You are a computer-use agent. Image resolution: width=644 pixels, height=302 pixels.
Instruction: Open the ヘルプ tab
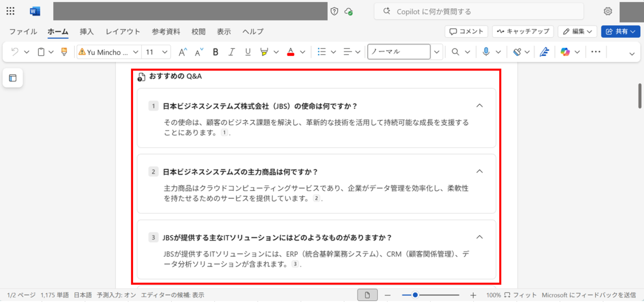(253, 32)
